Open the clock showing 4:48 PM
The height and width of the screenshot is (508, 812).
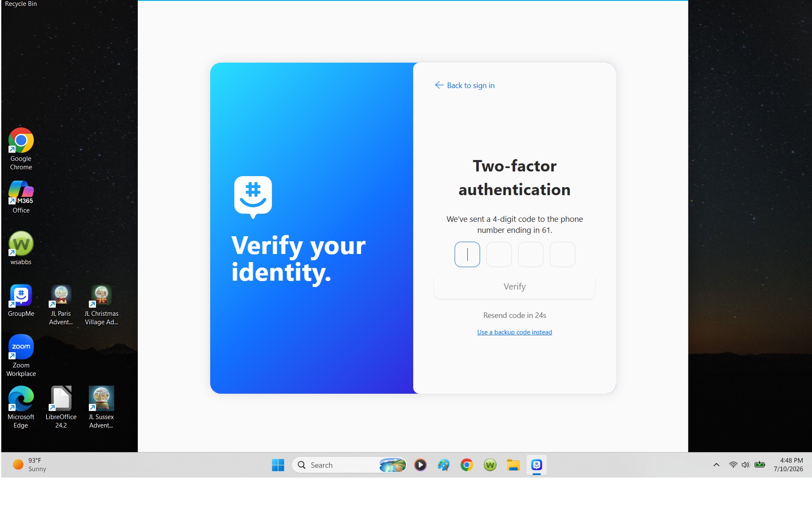coord(788,465)
